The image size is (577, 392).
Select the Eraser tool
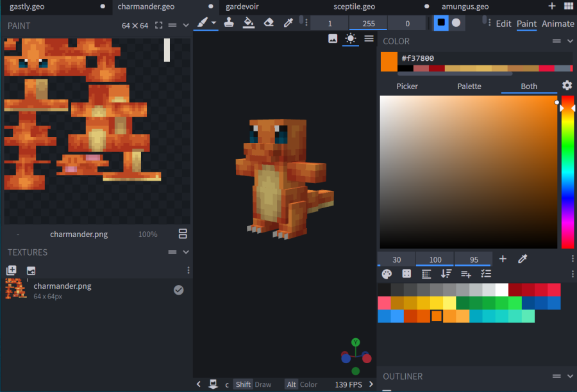pos(269,22)
